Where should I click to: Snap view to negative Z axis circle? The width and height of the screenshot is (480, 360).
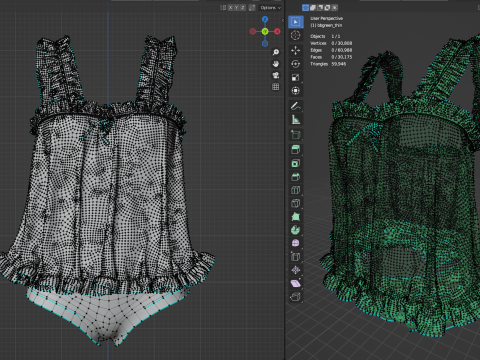click(x=265, y=43)
